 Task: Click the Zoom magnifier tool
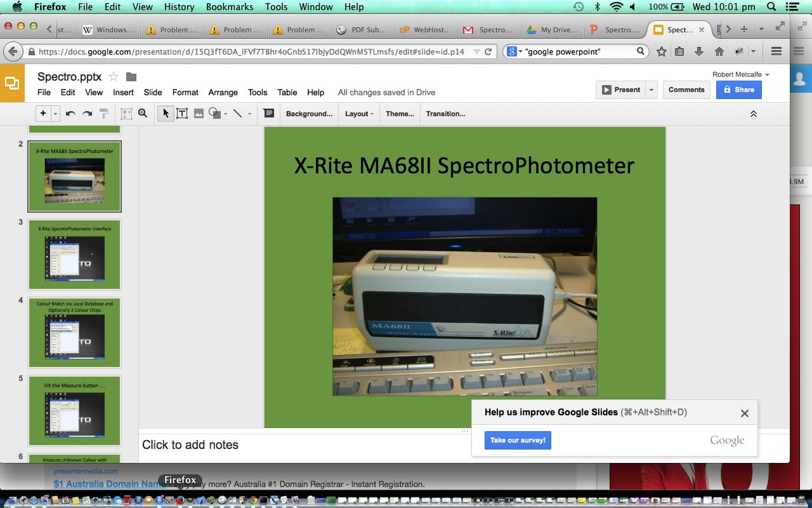tap(143, 114)
